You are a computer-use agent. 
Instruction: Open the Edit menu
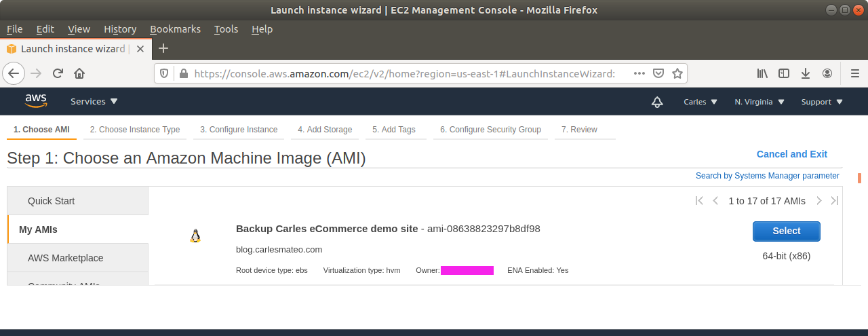pos(45,29)
